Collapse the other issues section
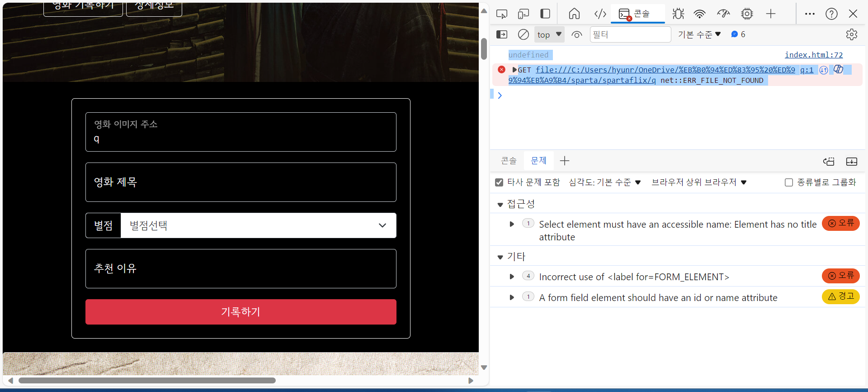Image resolution: width=868 pixels, height=392 pixels. pos(500,257)
